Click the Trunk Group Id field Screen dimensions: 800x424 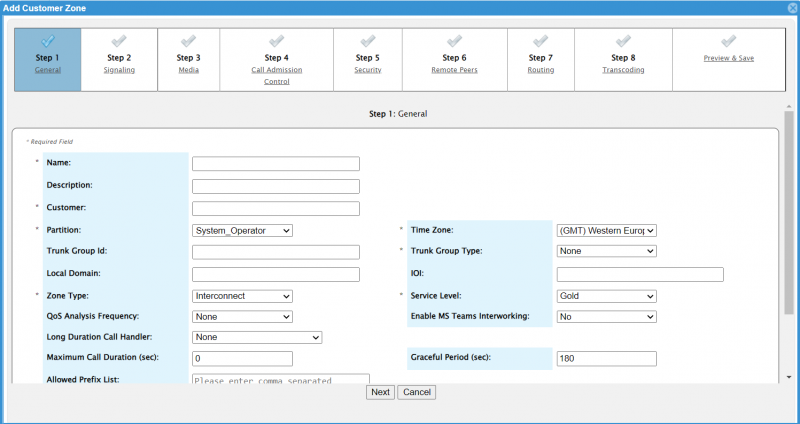coord(276,252)
